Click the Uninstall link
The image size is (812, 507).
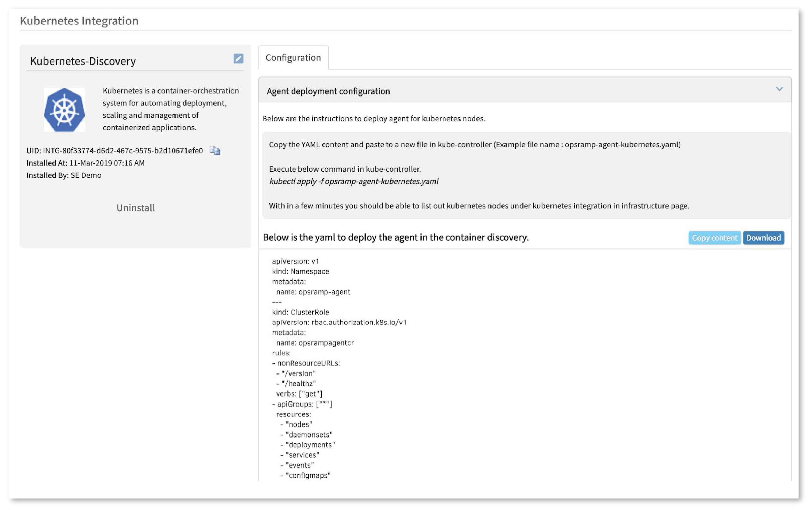point(135,208)
